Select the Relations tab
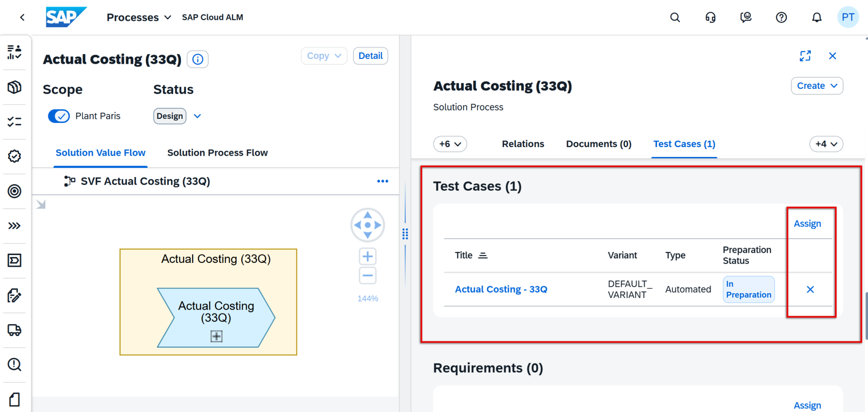The width and height of the screenshot is (868, 412). [523, 144]
